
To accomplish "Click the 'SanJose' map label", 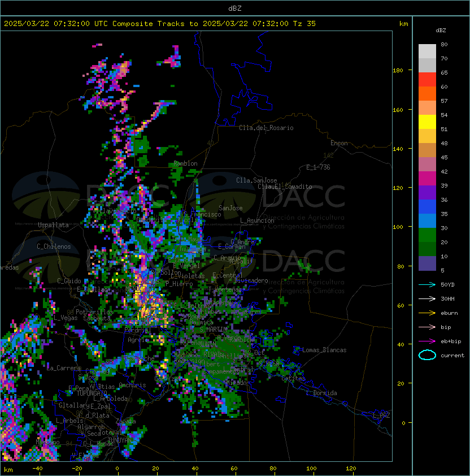I will 230,208.
